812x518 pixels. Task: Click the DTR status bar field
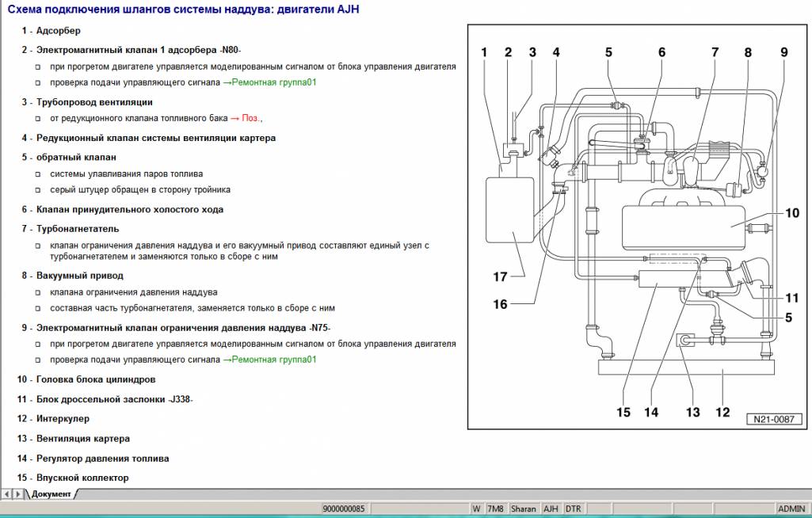tap(573, 508)
